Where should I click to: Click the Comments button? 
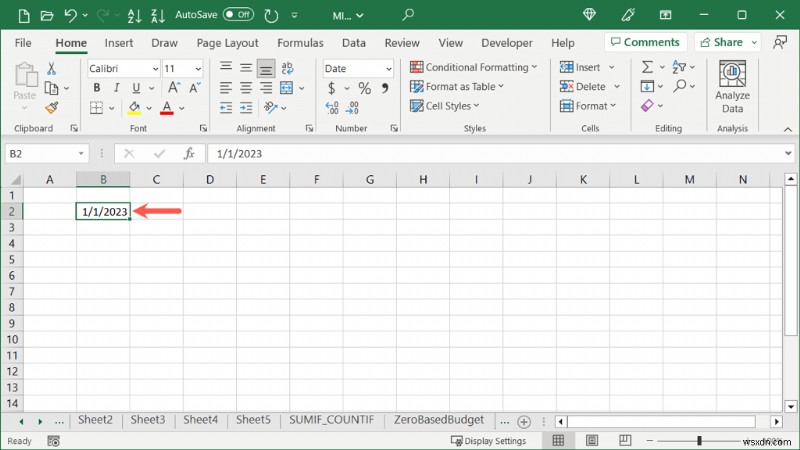click(645, 42)
